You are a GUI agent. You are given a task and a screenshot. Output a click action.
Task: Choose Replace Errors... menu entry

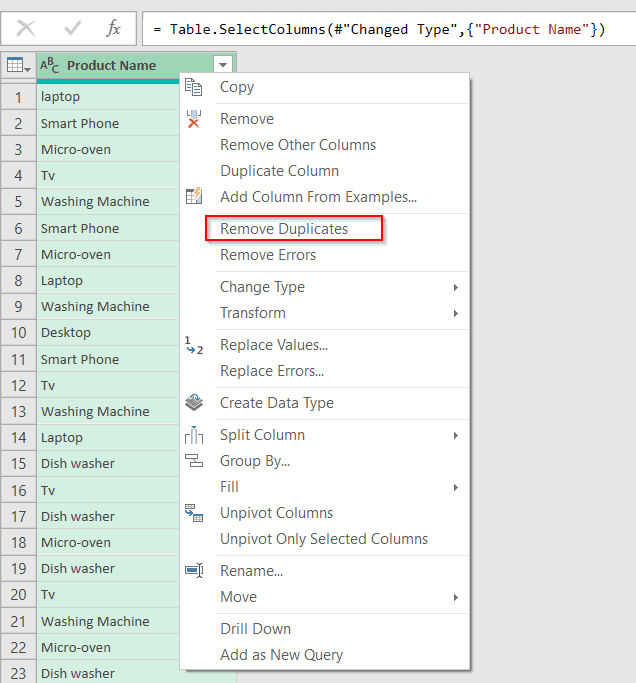(272, 371)
